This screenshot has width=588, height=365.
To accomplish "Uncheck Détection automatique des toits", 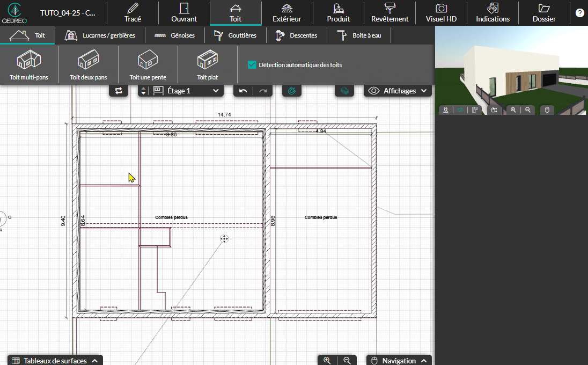I will click(x=252, y=65).
